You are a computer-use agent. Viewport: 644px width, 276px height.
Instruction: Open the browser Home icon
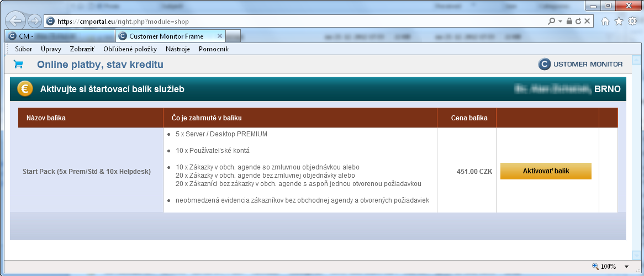(605, 22)
